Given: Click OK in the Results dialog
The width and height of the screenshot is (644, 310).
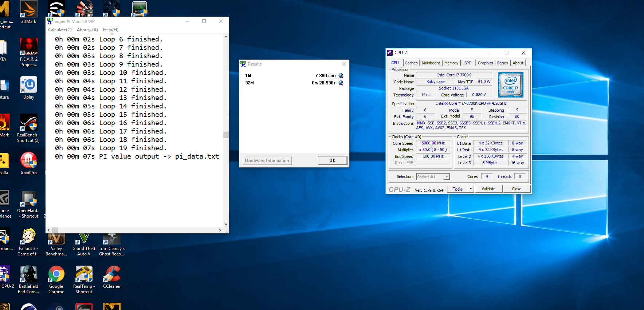Looking at the screenshot, I should [x=333, y=160].
